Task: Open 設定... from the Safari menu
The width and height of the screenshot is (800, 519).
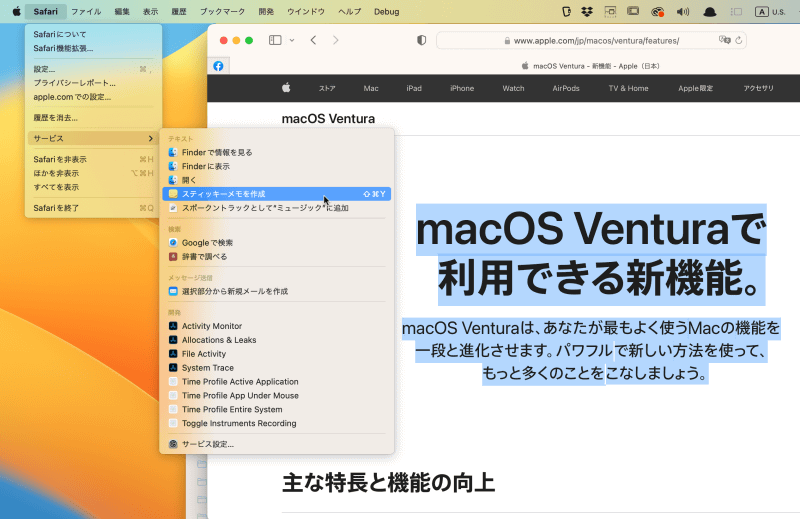Action: pos(93,69)
